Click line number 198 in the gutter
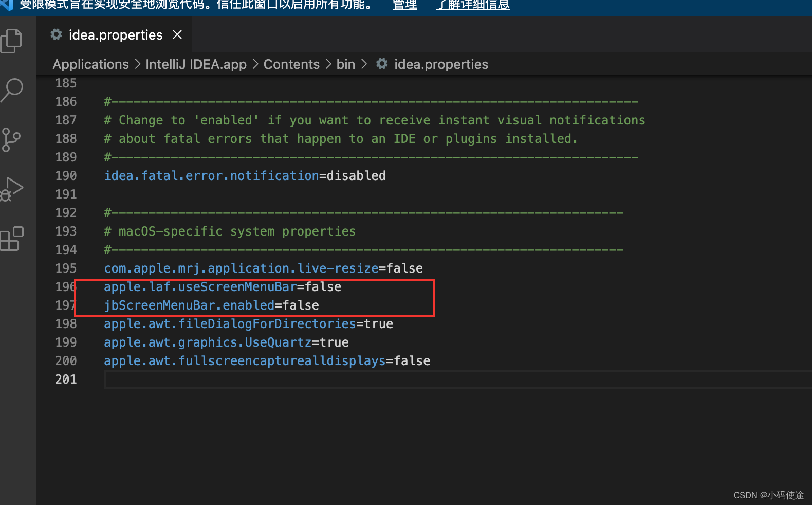 [66, 324]
